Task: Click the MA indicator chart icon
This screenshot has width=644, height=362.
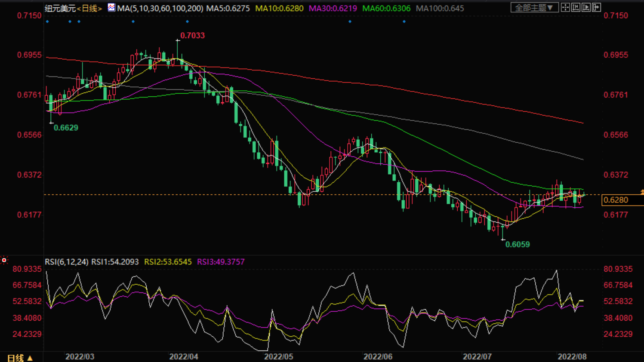Action: (x=111, y=7)
